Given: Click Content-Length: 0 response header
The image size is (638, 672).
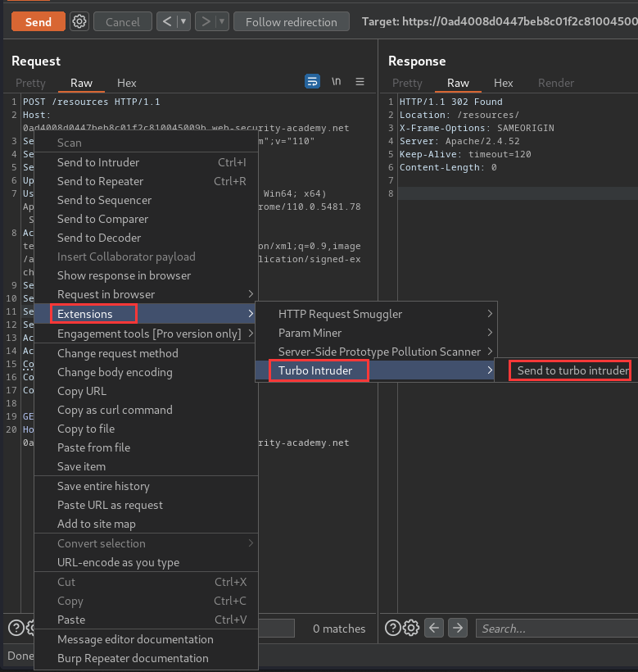Looking at the screenshot, I should [x=448, y=167].
